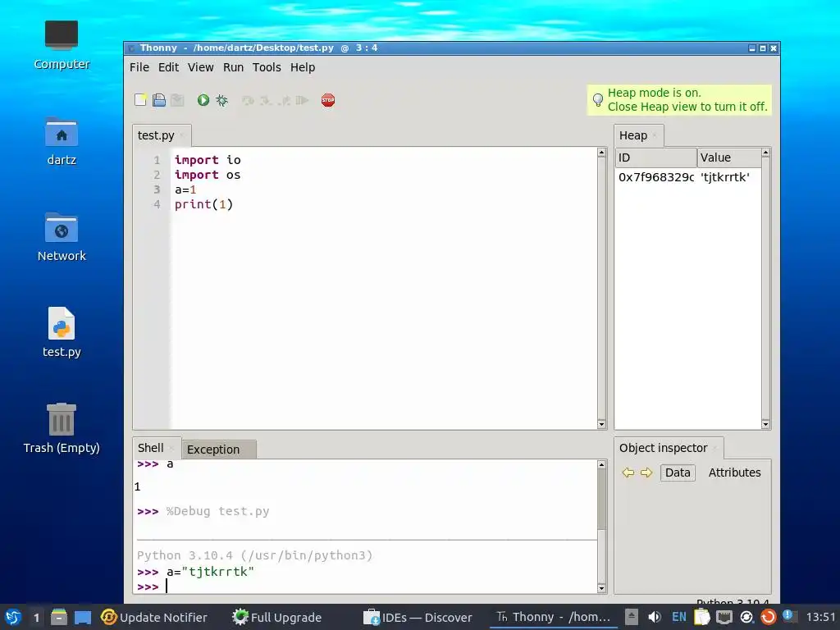The width and height of the screenshot is (840, 630).
Task: Open a file using the Load toolbar icon
Action: click(159, 100)
